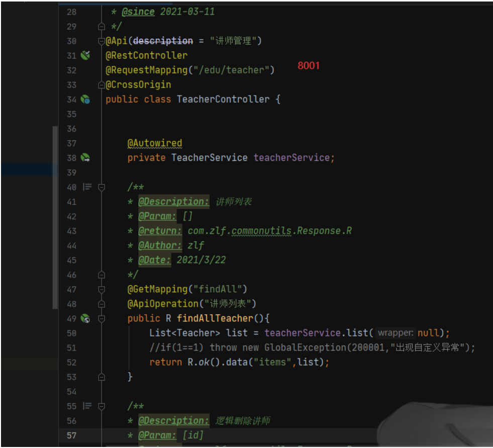This screenshot has width=493, height=448.
Task: Click the @Param: tag on line 57
Action: click(157, 435)
